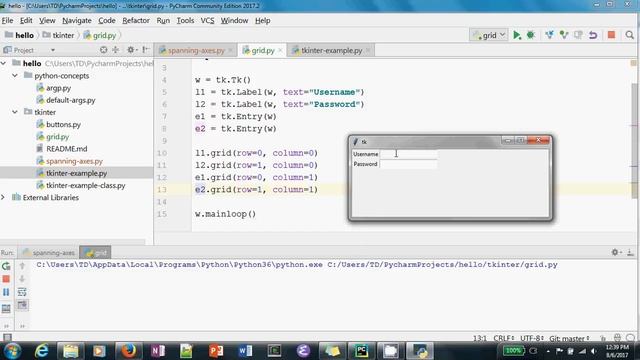Commit changes with the green VCS arrow icon
640x360 pixels.
pyautogui.click(x=564, y=35)
